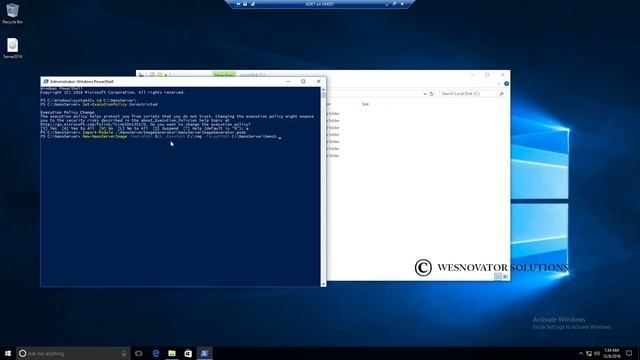
Task: Click the PowerShell scrollbar thumb
Action: [x=324, y=96]
